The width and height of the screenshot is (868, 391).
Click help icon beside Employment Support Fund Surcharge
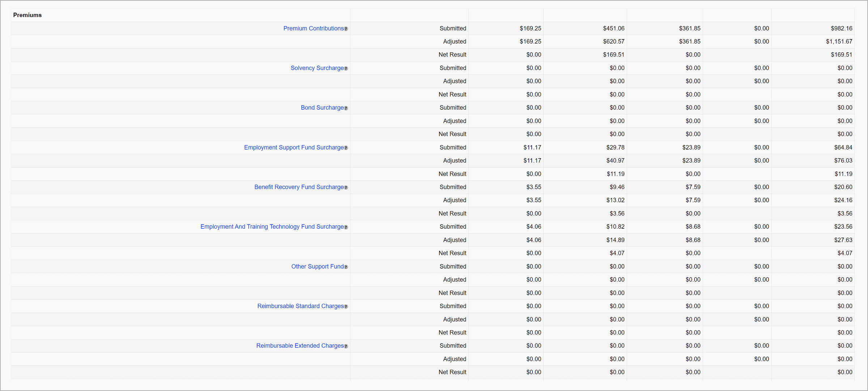[346, 148]
